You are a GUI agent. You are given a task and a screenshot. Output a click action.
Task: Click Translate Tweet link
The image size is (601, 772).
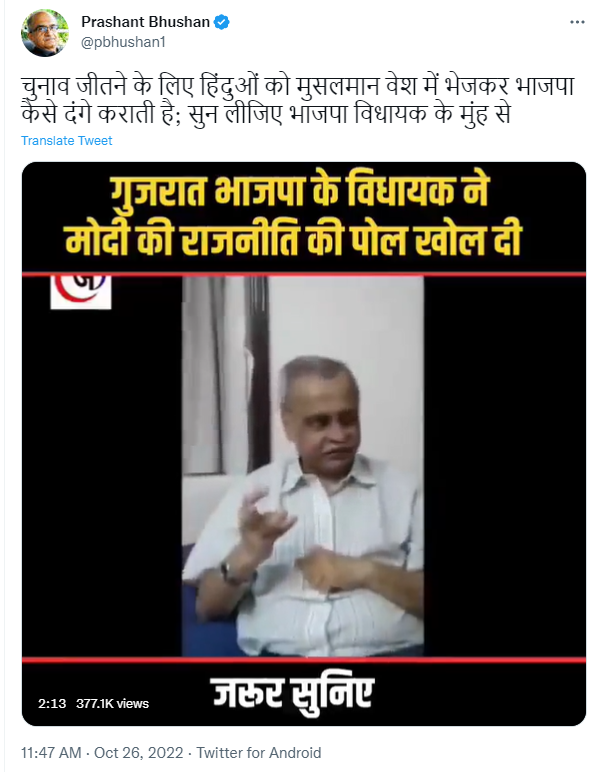[66, 141]
